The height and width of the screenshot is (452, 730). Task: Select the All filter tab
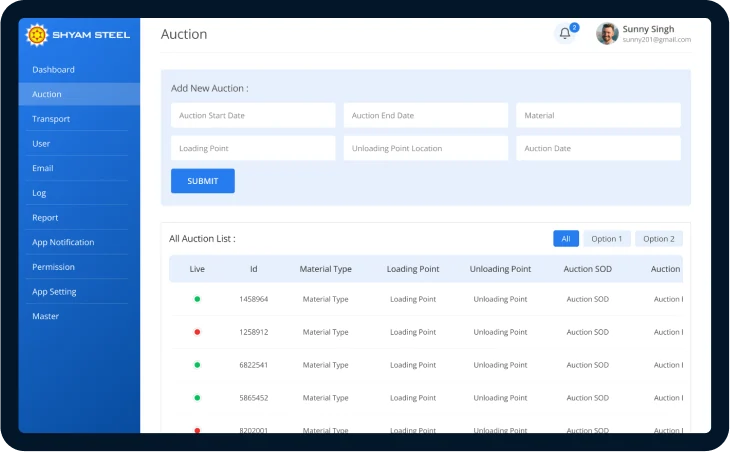click(566, 239)
